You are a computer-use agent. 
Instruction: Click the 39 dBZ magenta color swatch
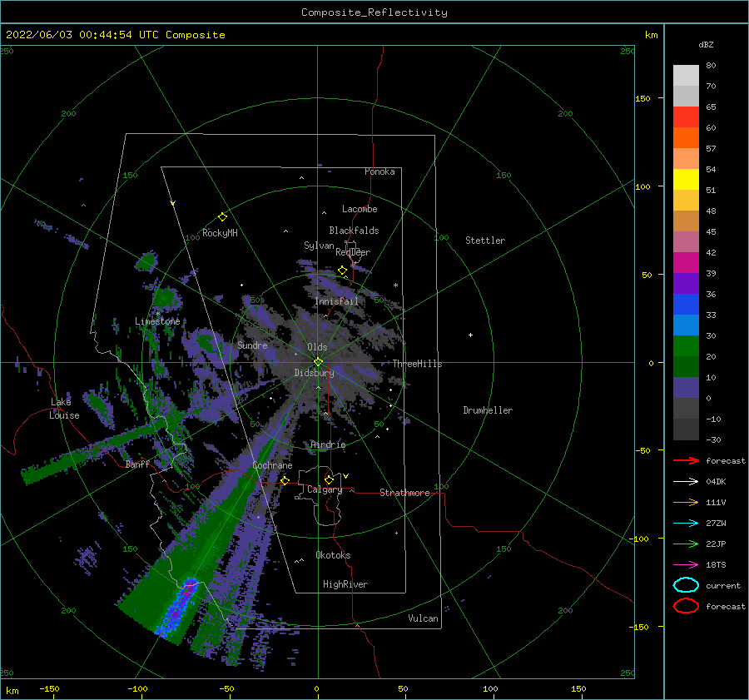tap(686, 263)
